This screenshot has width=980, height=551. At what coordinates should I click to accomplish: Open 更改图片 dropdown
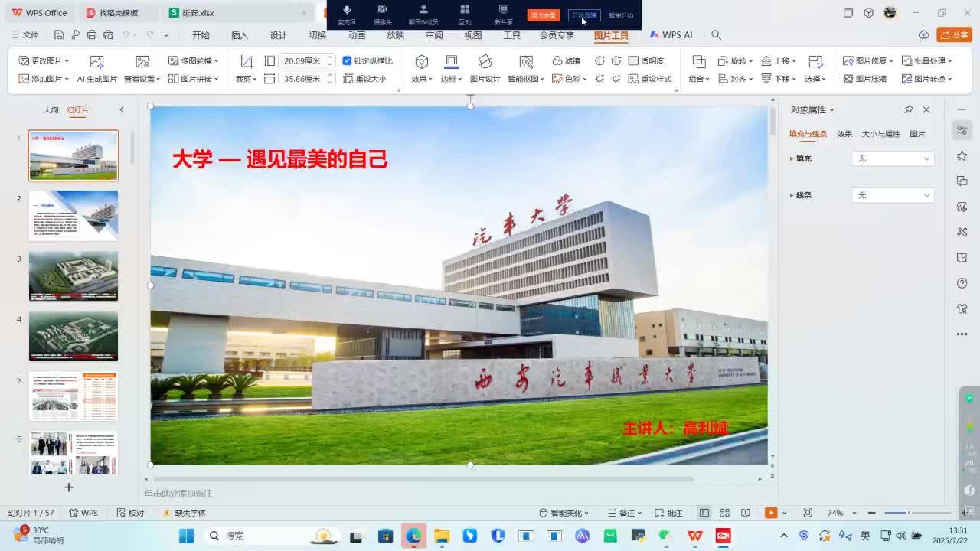pos(44,60)
